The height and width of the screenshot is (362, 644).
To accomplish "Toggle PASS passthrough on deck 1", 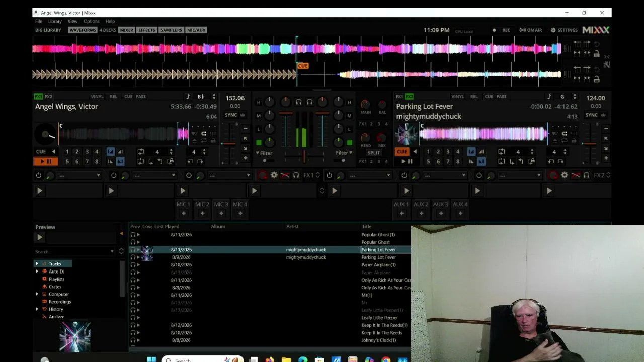I will [141, 97].
